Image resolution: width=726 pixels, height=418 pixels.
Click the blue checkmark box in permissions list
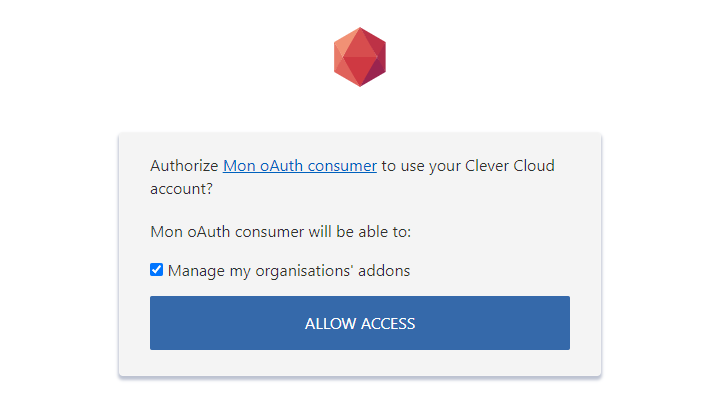156,269
